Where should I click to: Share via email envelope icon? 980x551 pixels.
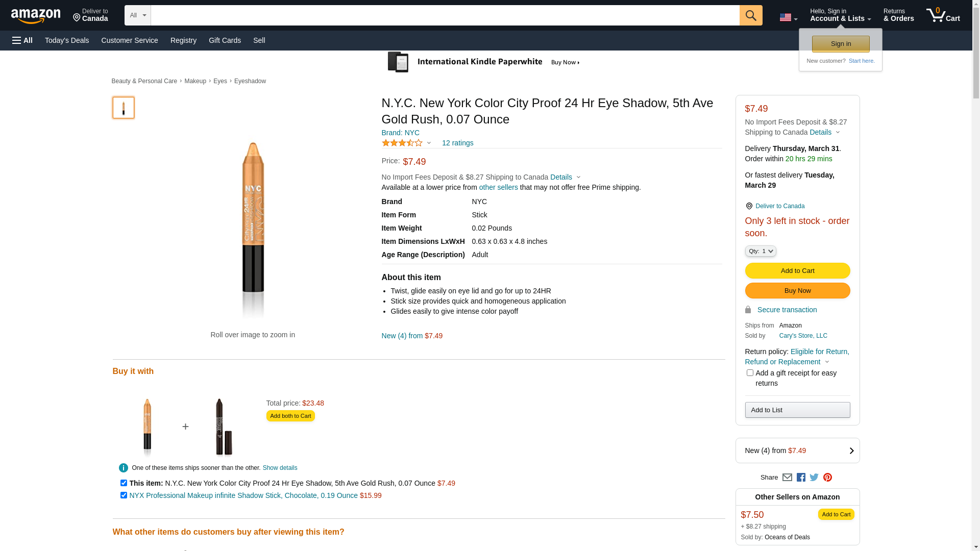tap(787, 478)
